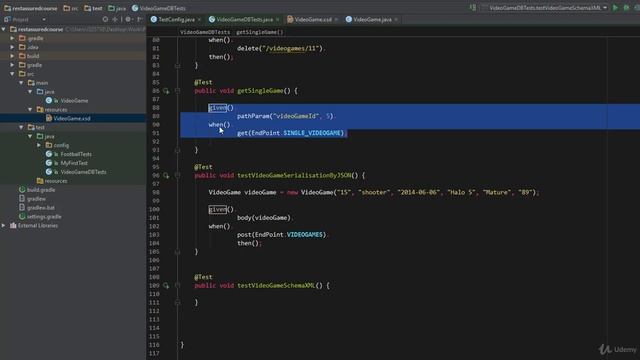Open the run configuration dropdown
The image size is (640, 360).
pos(544,8)
